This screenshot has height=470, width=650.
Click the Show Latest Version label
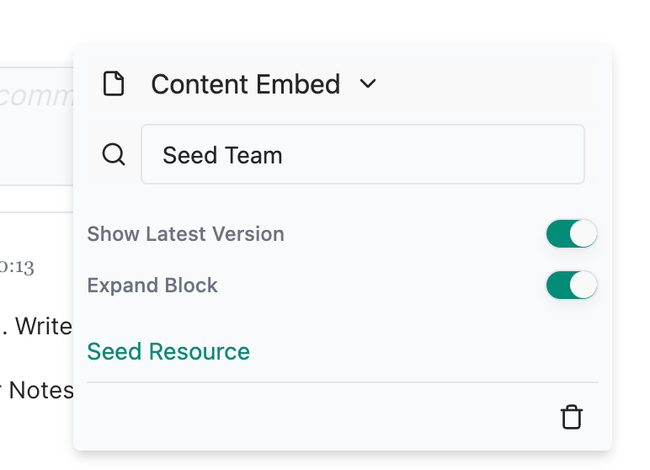pyautogui.click(x=185, y=234)
